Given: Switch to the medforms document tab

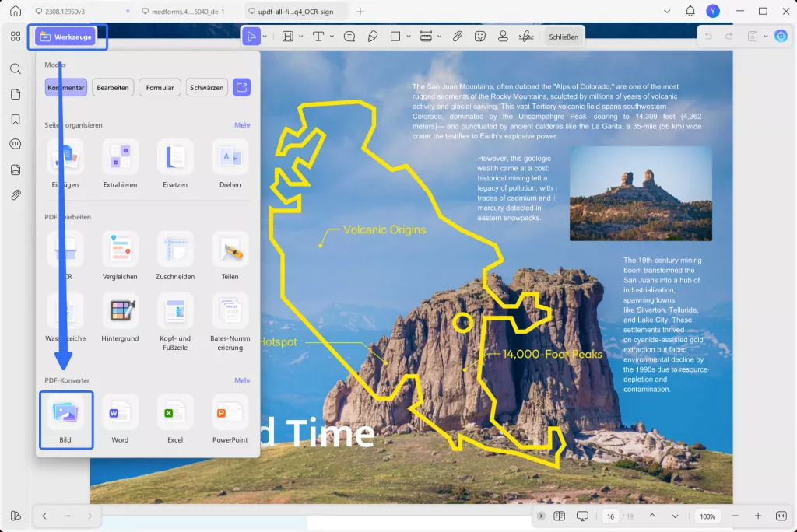Looking at the screenshot, I should pos(184,11).
